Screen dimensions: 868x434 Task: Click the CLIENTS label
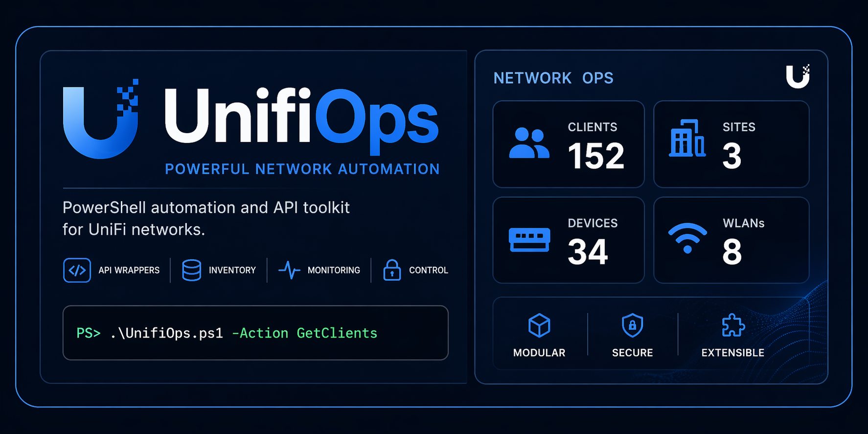(593, 127)
